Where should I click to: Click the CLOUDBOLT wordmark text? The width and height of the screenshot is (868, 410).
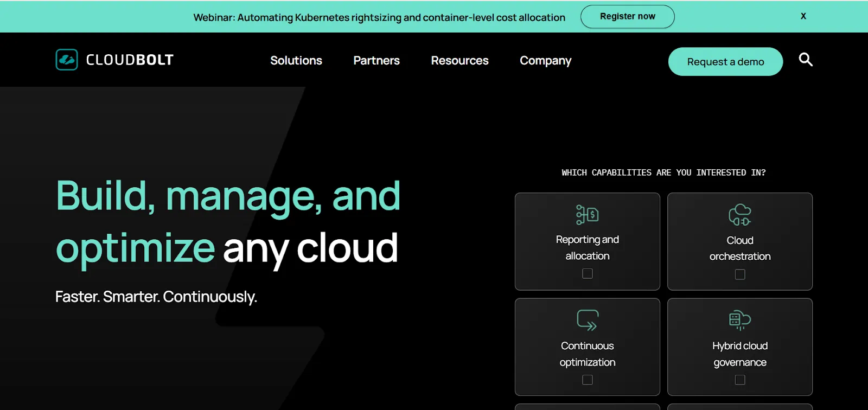pyautogui.click(x=130, y=60)
